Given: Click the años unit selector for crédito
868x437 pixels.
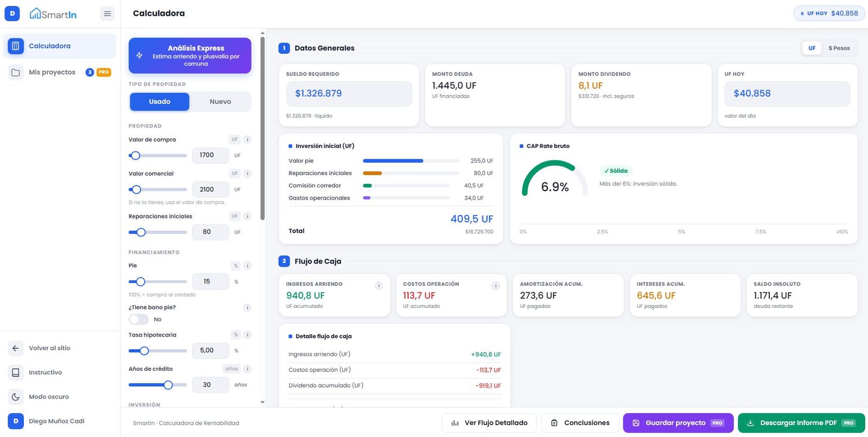Looking at the screenshot, I should [x=232, y=369].
